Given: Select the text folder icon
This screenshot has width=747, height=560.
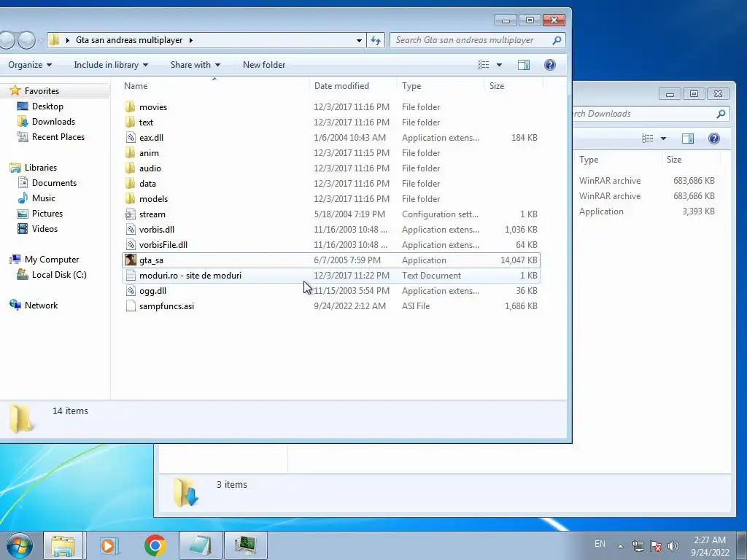Looking at the screenshot, I should tap(130, 122).
